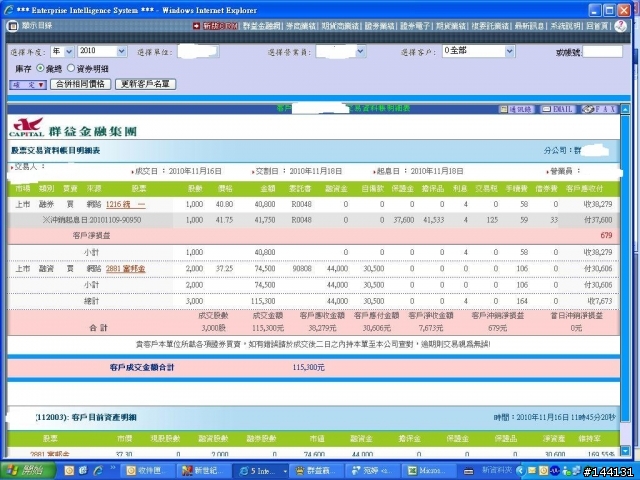Click the 股票交易資料帳目明細表 heading
640x480 pixels.
coord(56,151)
